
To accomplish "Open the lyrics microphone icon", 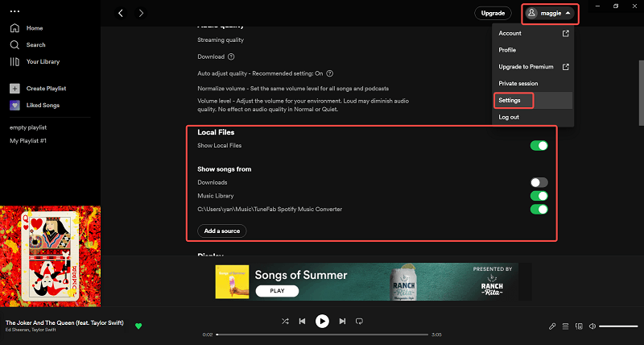I will 552,326.
